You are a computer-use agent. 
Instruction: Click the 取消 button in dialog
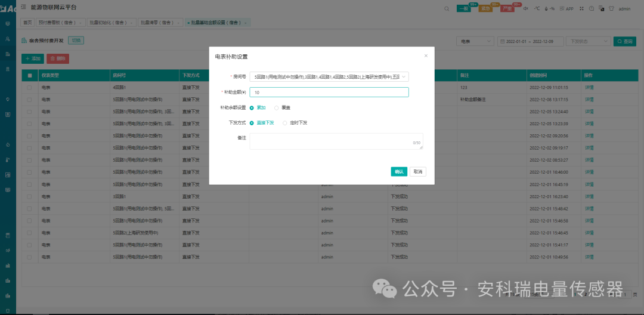[x=418, y=171]
